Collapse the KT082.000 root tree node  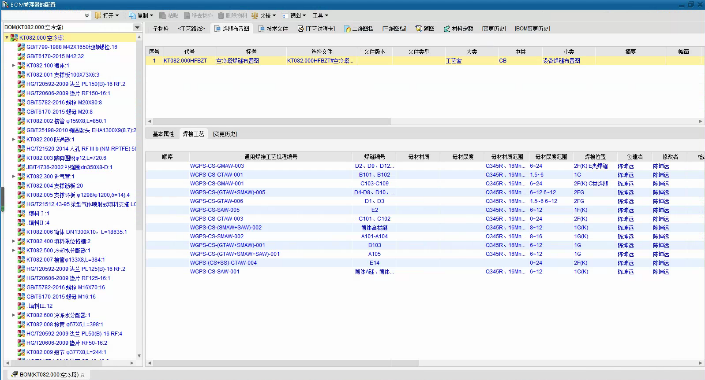(6, 38)
